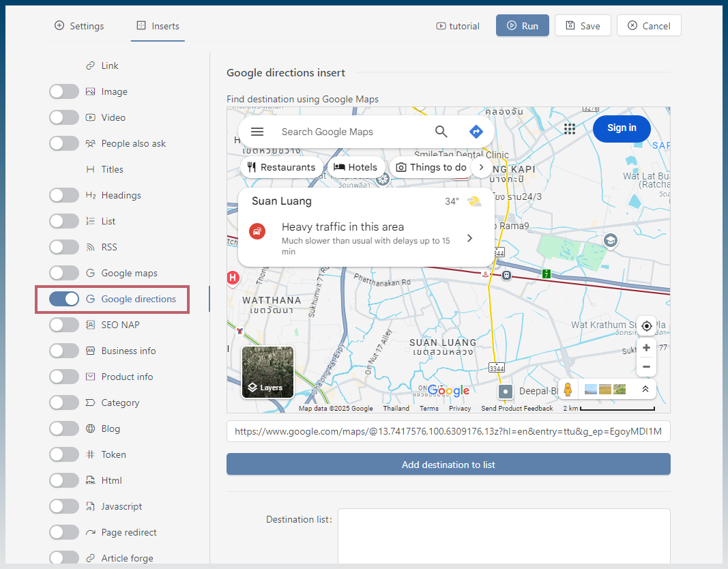Zoom in the map with plus
This screenshot has height=569, width=728.
pos(646,348)
